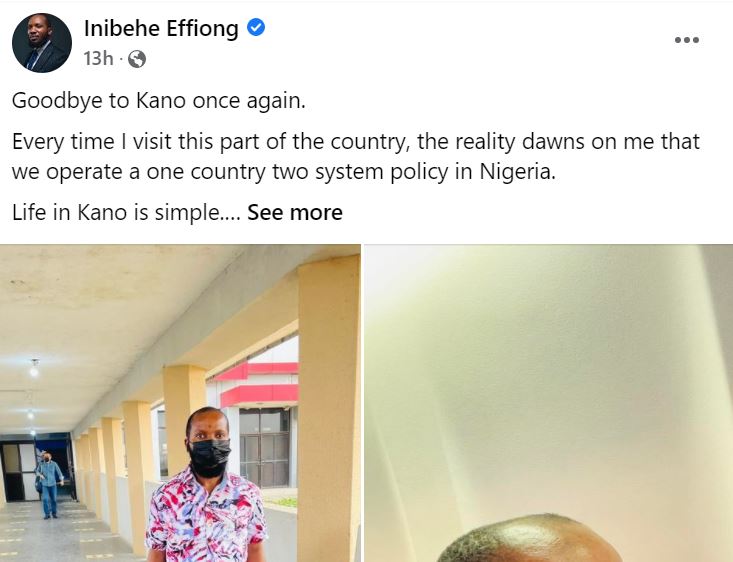Click the globe public audience icon
This screenshot has width=733, height=562.
[137, 59]
